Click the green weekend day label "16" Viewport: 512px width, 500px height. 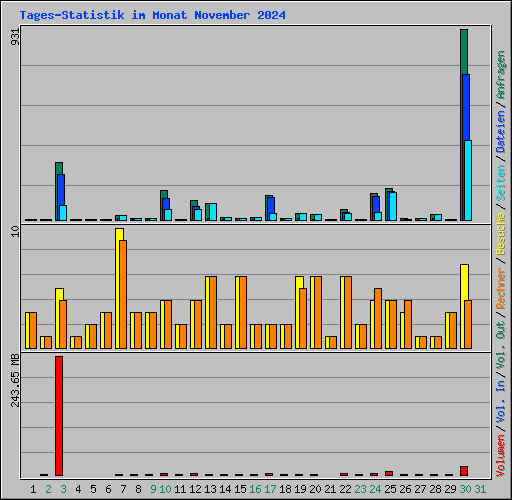(x=255, y=489)
